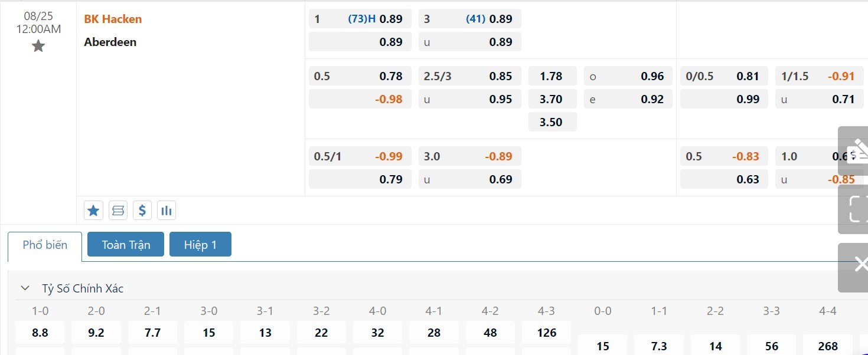The height and width of the screenshot is (355, 868).
Task: Pick the 0-0 draw score odds 15
Action: coord(602,346)
